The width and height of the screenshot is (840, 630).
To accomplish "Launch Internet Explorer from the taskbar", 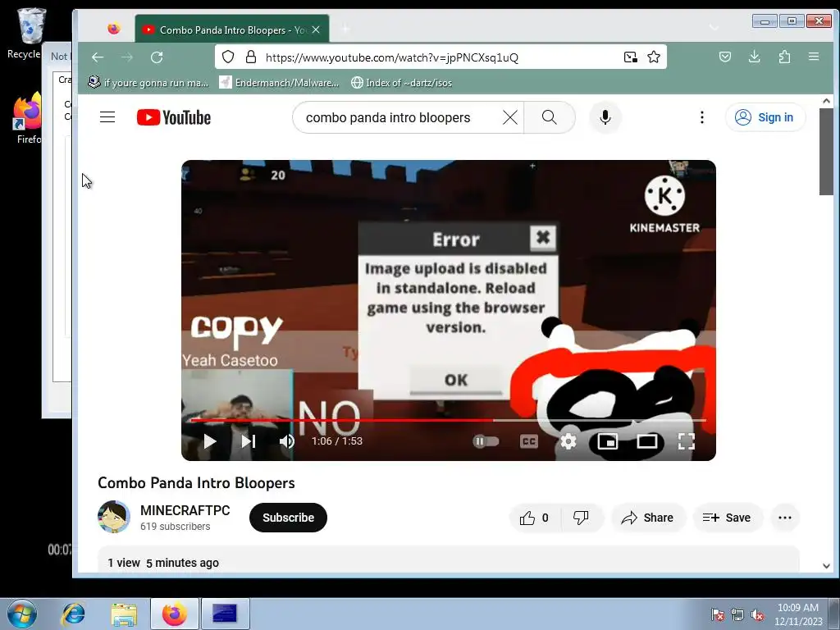I will (x=73, y=614).
